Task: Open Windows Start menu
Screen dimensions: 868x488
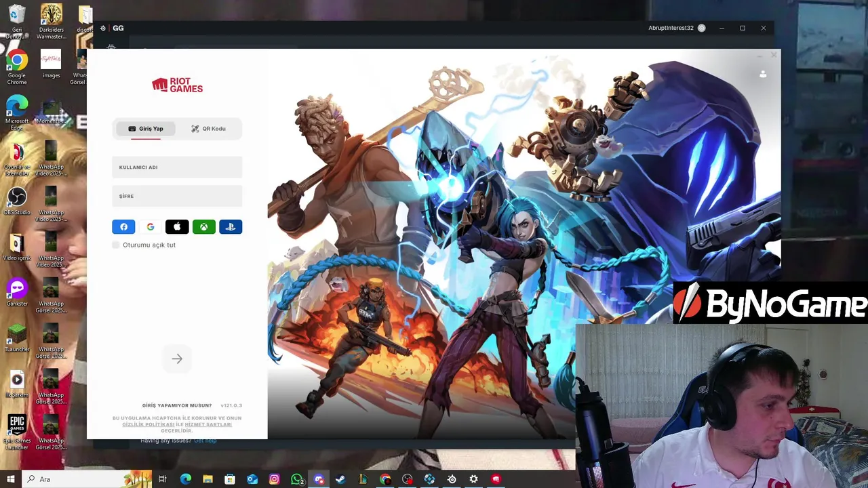Action: pos(10,479)
